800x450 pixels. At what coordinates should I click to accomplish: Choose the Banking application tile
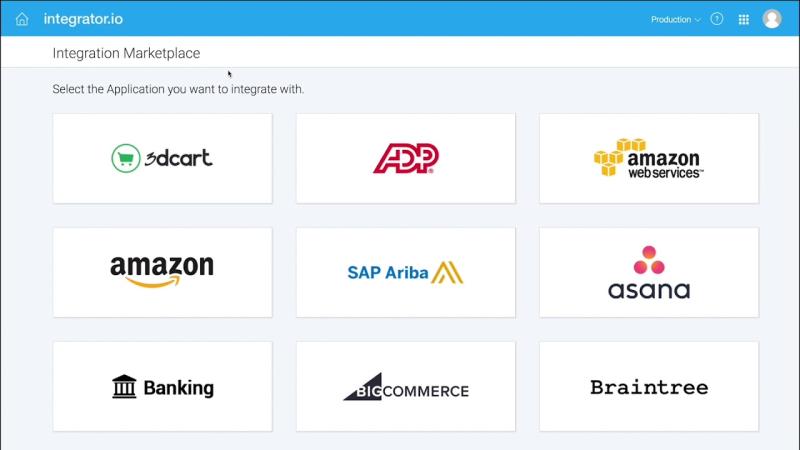[x=163, y=387]
